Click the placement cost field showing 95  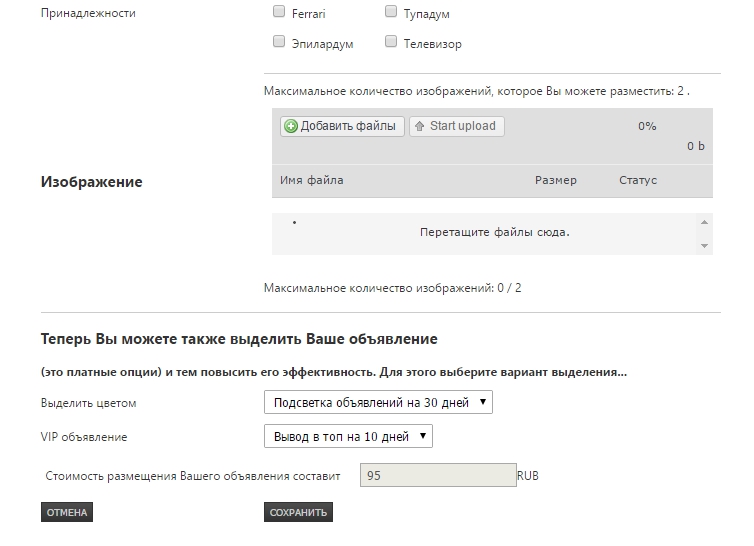[x=436, y=476]
